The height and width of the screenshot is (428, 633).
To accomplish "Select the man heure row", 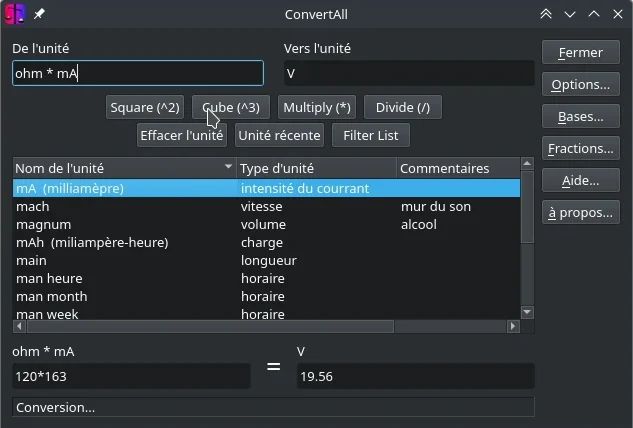I will (266, 278).
